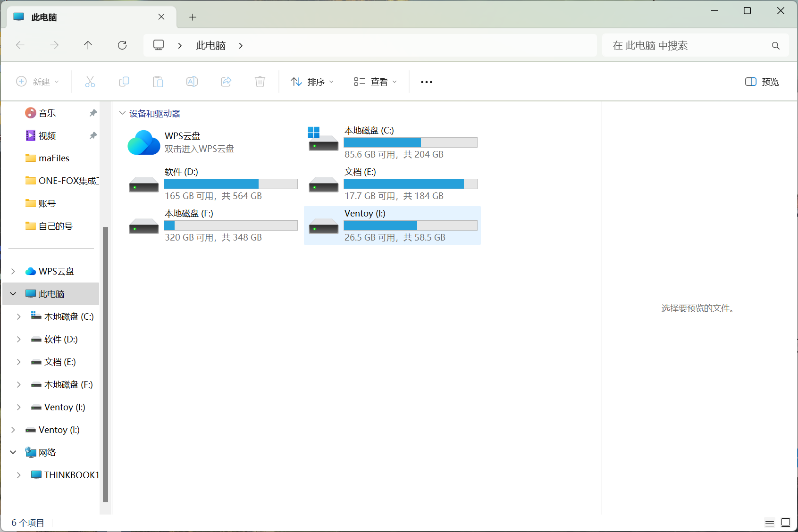Open the WPS云盘 cloud drive icon
The image size is (798, 532).
[144, 142]
